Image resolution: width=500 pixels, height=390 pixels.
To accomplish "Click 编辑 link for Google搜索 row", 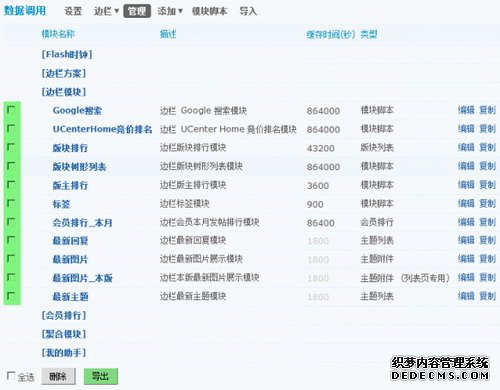I will [x=466, y=110].
